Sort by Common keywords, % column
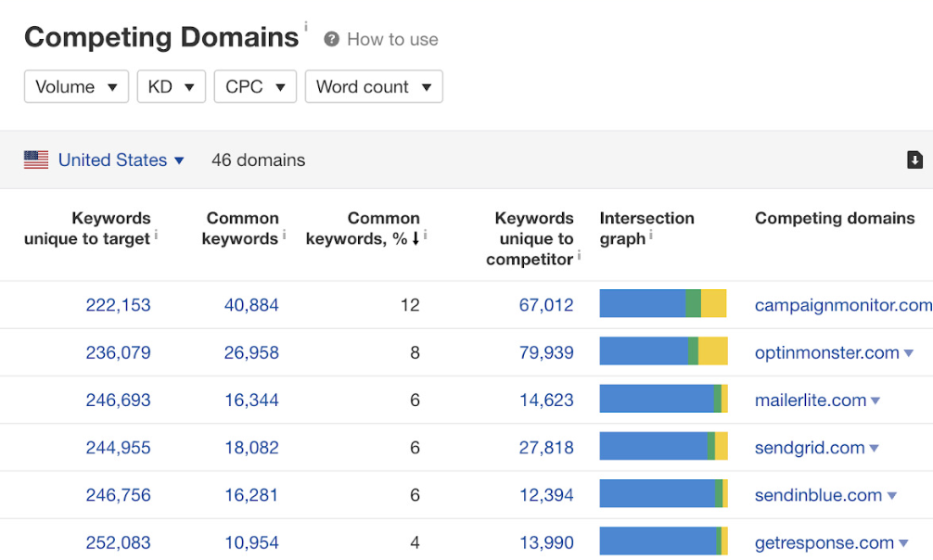 363,228
